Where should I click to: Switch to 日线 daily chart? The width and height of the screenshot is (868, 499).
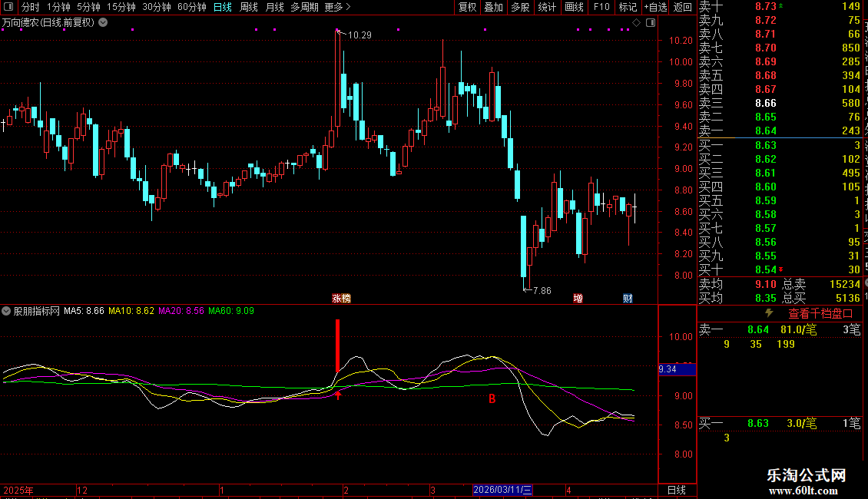pos(223,7)
